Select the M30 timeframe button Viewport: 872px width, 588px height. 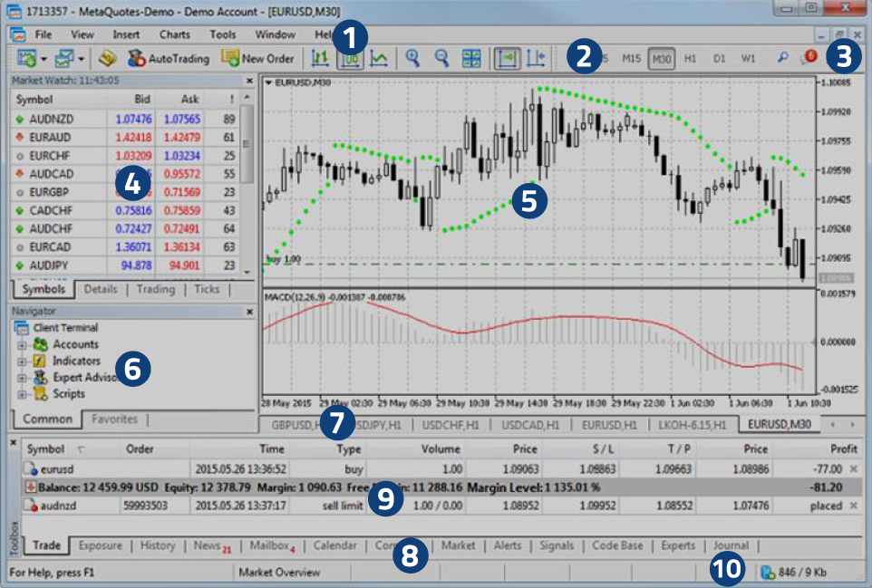point(661,58)
